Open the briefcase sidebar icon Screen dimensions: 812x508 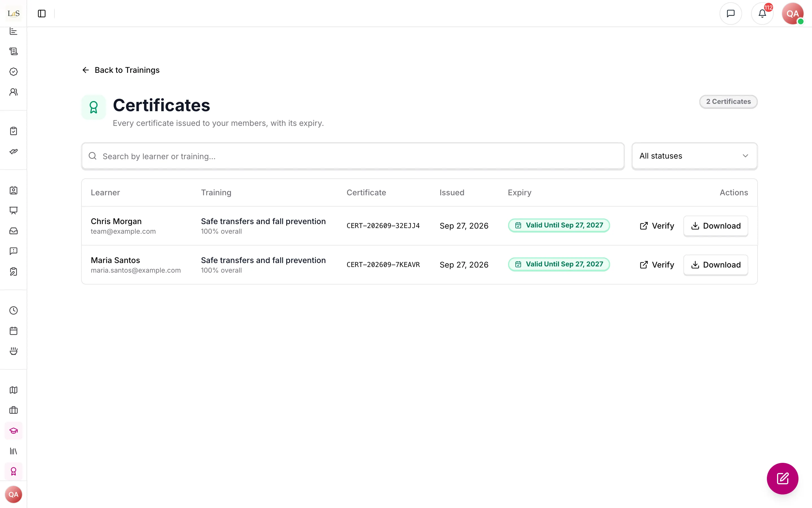coord(14,410)
